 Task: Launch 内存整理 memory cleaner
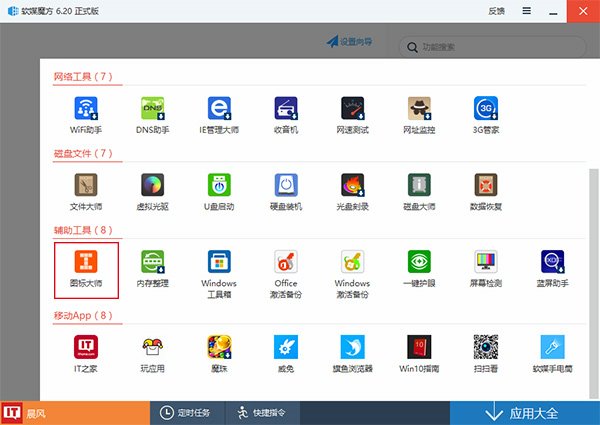pos(152,269)
